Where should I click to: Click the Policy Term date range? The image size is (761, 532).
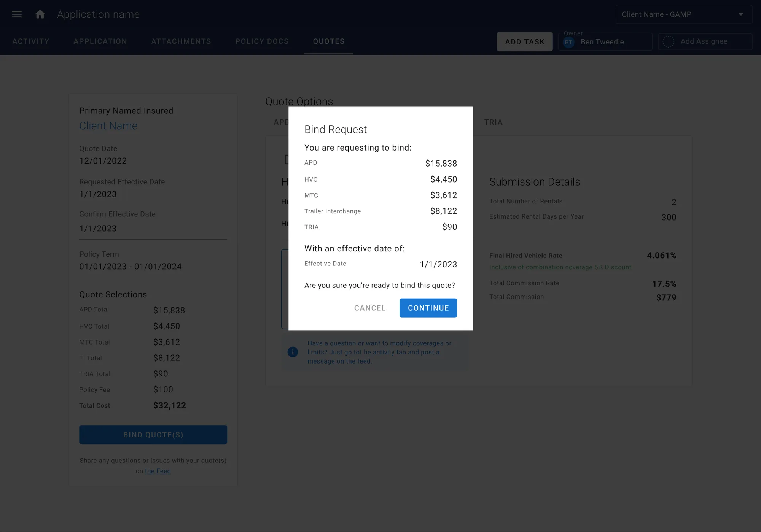[131, 267]
